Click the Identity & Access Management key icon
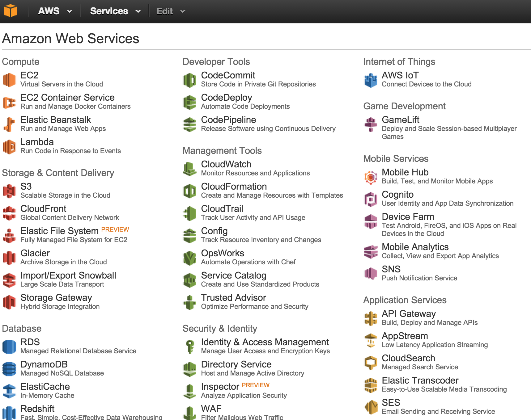Viewport: 531px width, 420px height. pos(190,347)
